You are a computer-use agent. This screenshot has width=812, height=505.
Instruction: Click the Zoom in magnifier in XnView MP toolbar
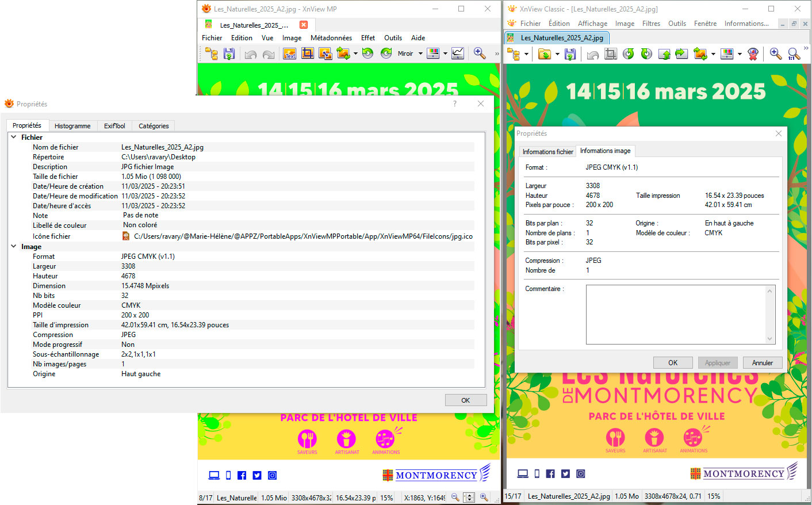(479, 53)
